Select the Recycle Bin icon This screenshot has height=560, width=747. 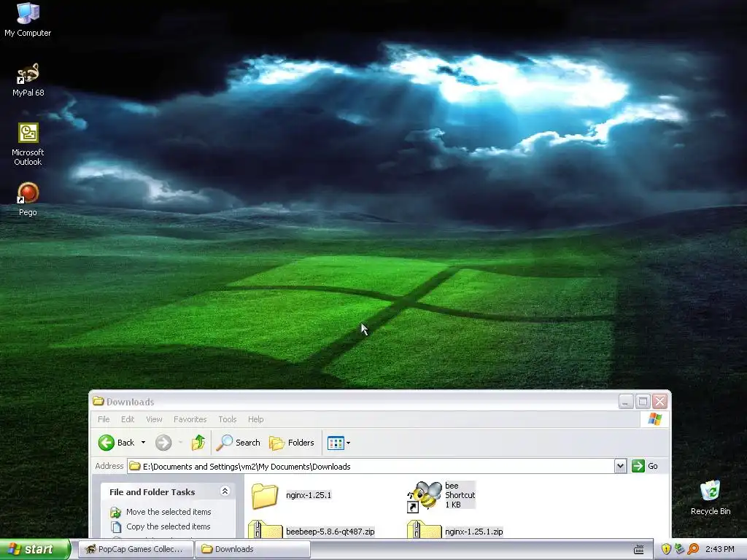pyautogui.click(x=711, y=497)
